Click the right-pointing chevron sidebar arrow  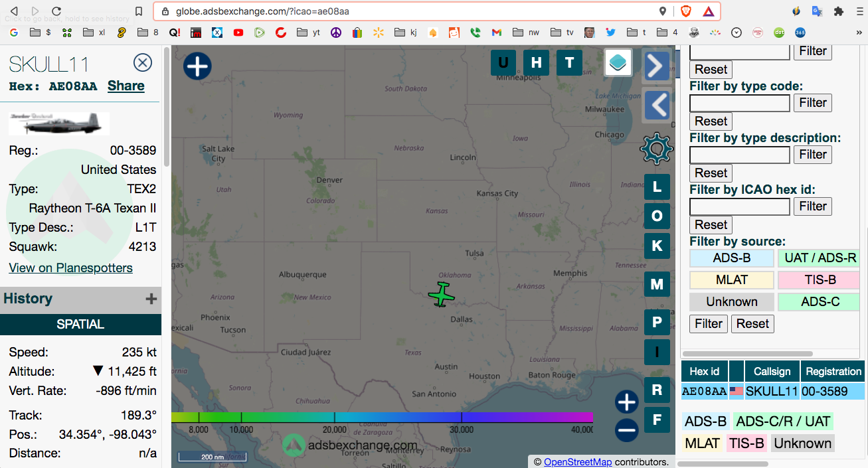657,66
